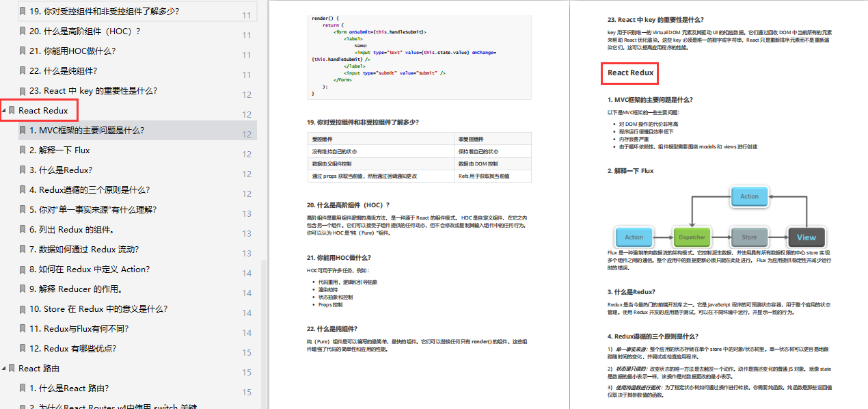
Task: Click page heading '23. React 中 key 的重要性是什么?'
Action: click(x=655, y=20)
